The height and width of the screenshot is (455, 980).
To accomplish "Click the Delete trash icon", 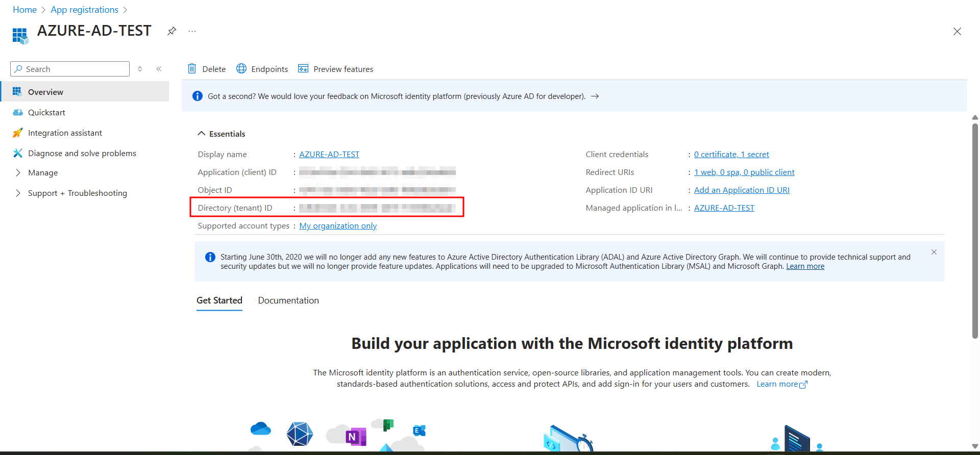I will pyautogui.click(x=192, y=68).
